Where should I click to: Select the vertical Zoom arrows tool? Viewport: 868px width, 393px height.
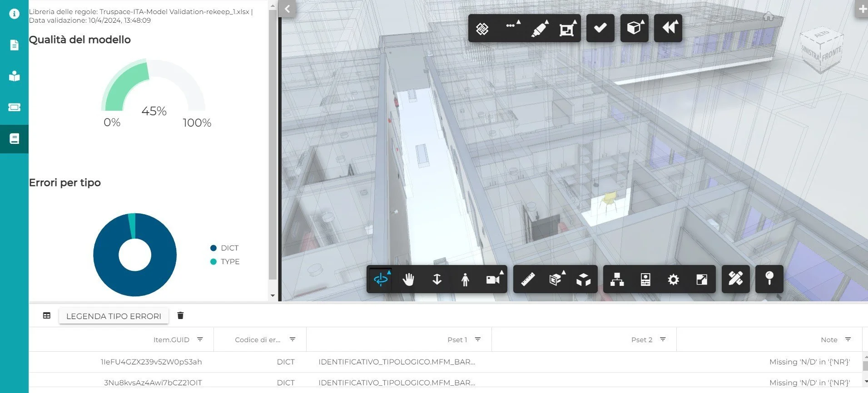click(x=437, y=279)
